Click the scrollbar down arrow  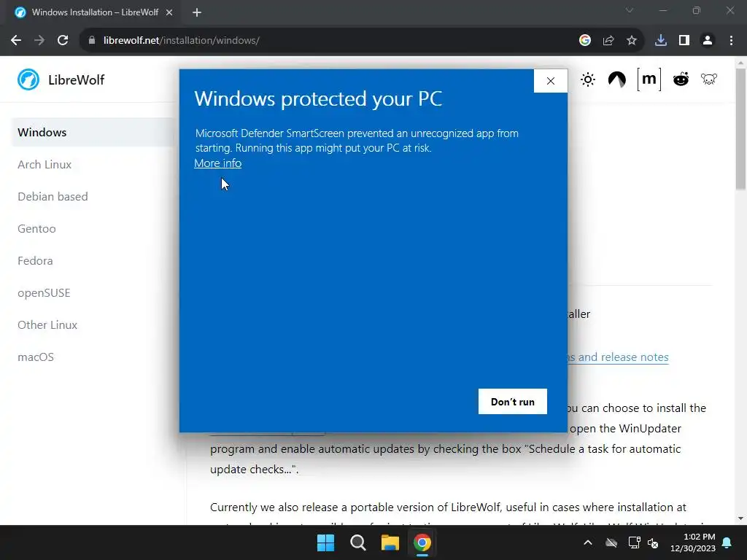pyautogui.click(x=740, y=518)
